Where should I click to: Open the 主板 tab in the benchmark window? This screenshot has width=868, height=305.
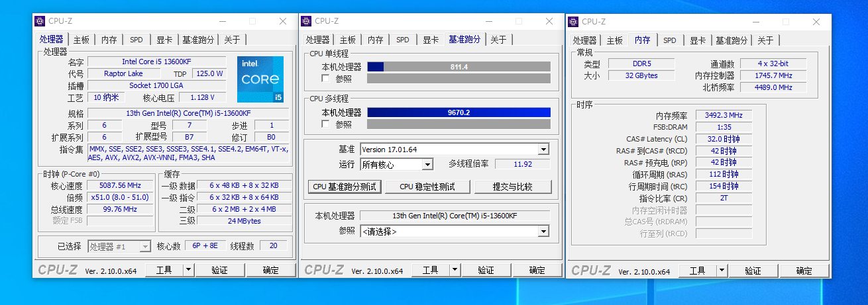pyautogui.click(x=348, y=40)
